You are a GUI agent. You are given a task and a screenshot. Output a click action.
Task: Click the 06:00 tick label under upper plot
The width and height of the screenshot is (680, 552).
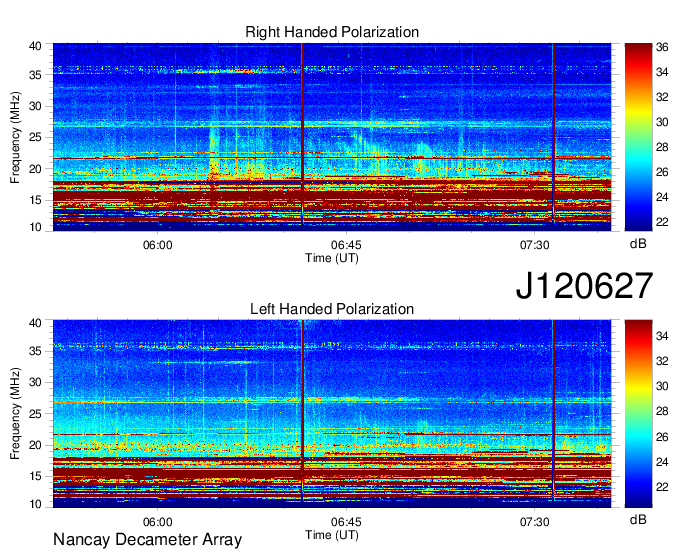tap(157, 245)
